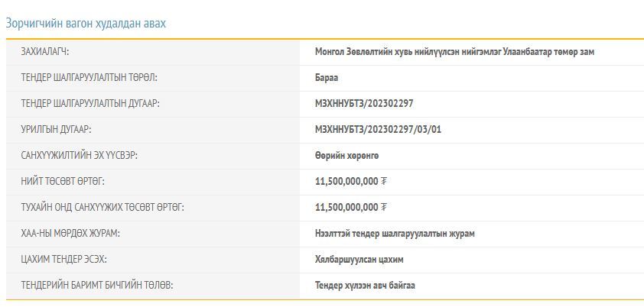Click the ТЕНДЕР ШАЛГАРУУЛАЛТЫН ДУГААР label
Viewport: 644px width, 307px height.
[90, 104]
